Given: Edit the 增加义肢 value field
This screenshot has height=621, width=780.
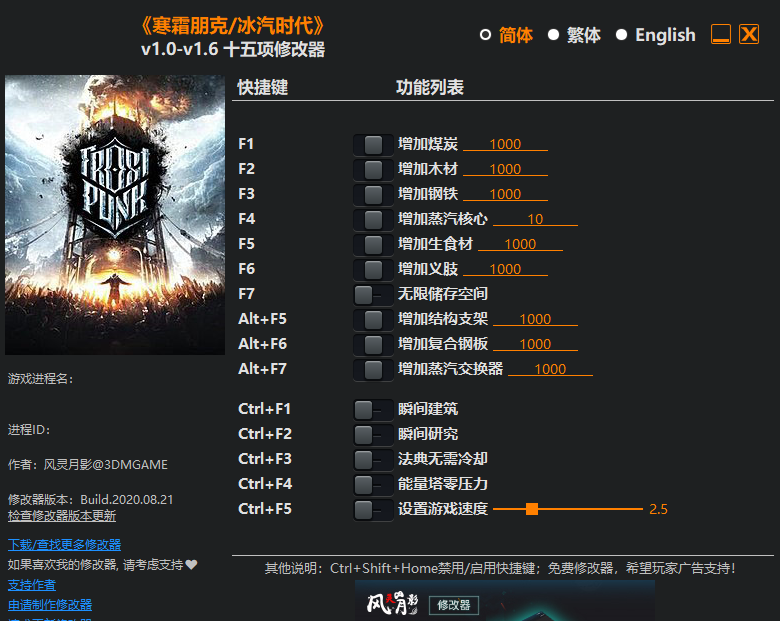Looking at the screenshot, I should click(505, 269).
